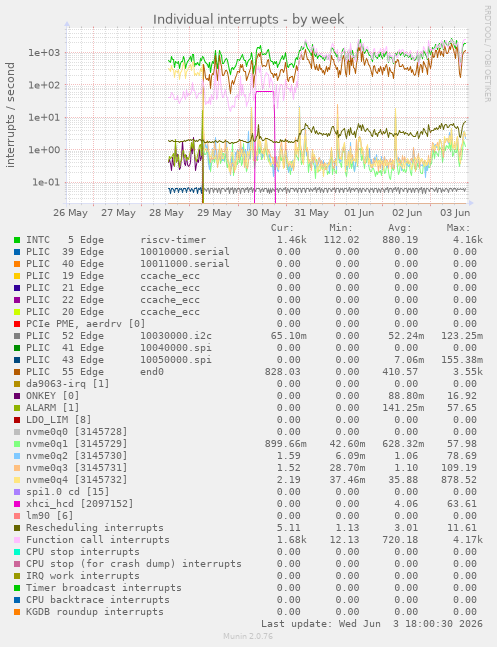Click the 'Cur:' column header
This screenshot has width=497, height=647.
[282, 228]
